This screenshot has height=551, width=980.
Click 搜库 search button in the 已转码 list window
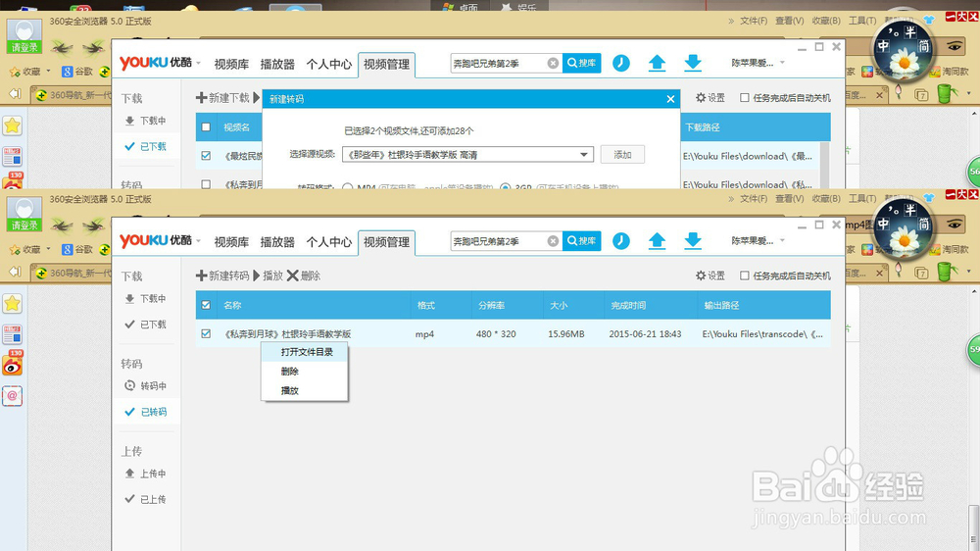coord(581,241)
